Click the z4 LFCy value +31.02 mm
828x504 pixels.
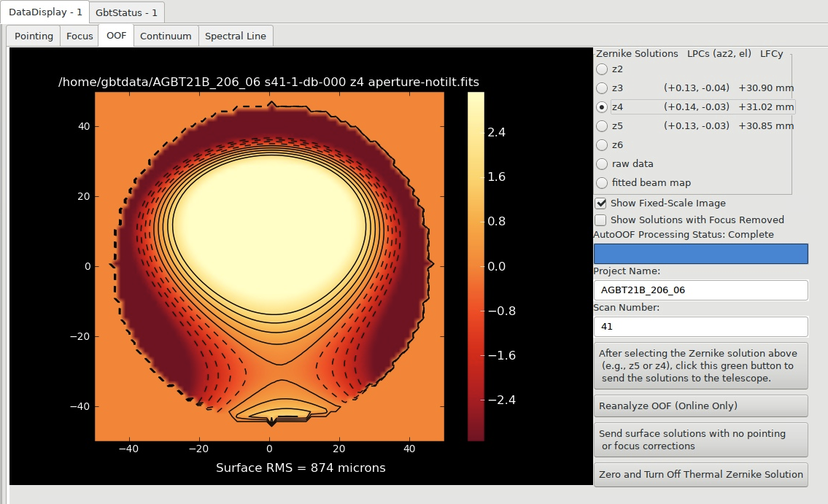(766, 107)
